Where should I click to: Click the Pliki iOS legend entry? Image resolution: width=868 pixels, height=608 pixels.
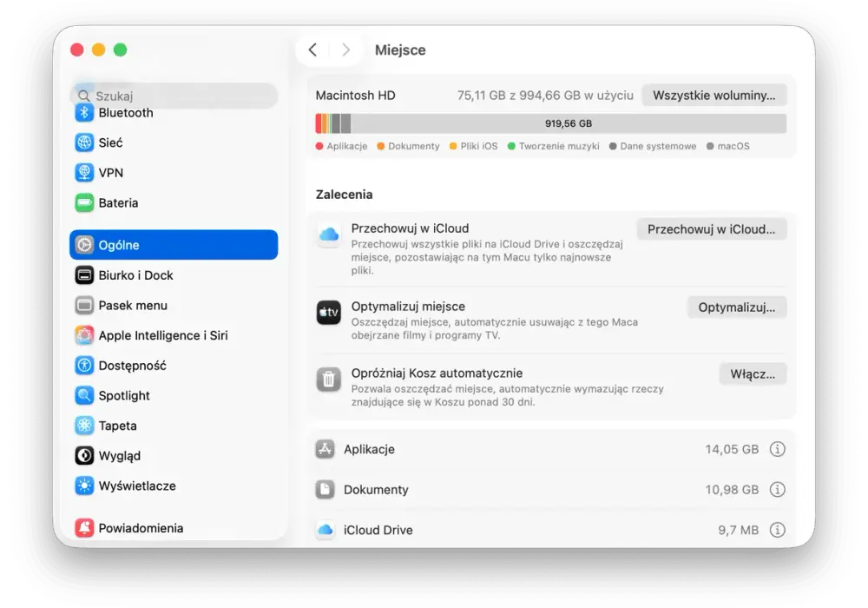[474, 146]
